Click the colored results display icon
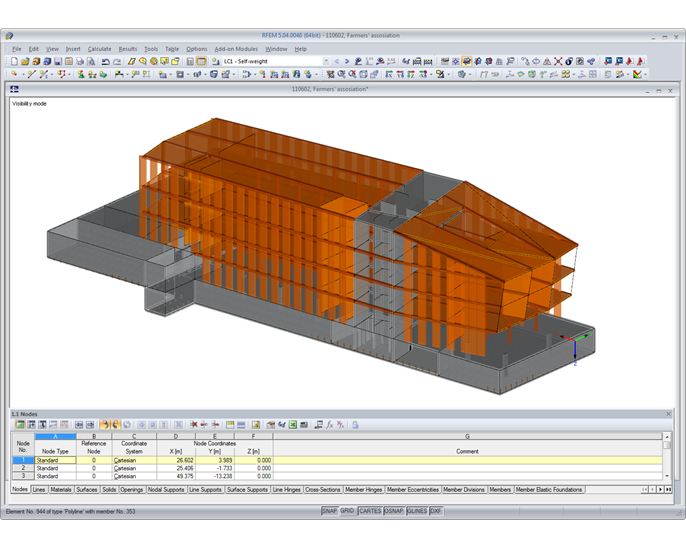 [637, 74]
